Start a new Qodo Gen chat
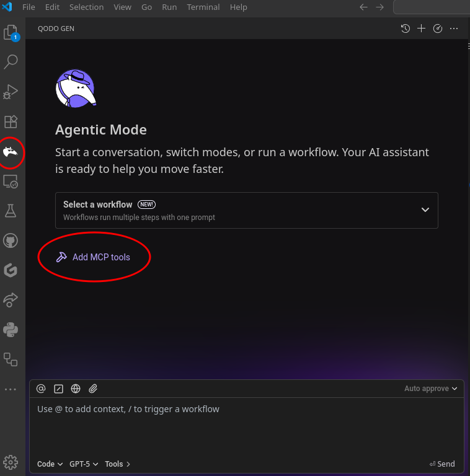The width and height of the screenshot is (470, 476). point(422,29)
